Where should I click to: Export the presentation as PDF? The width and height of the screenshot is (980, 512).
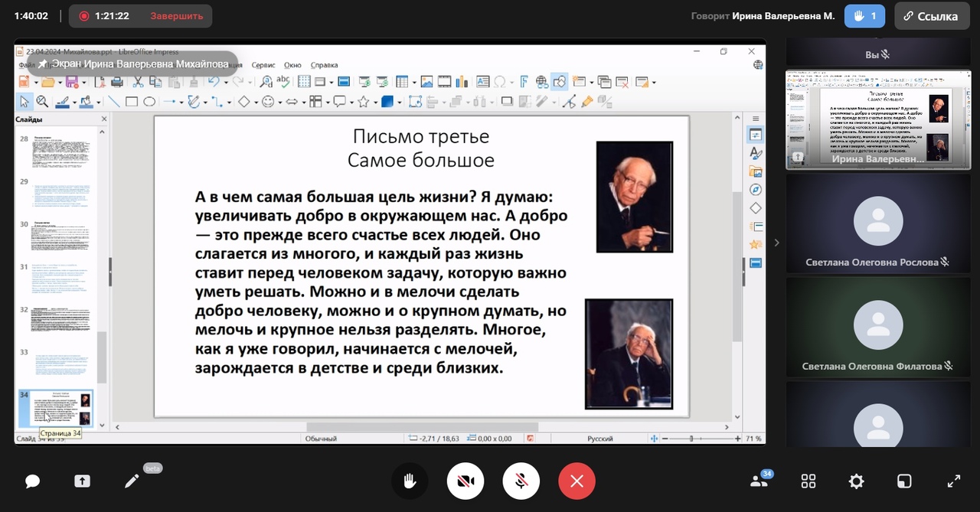(x=100, y=82)
